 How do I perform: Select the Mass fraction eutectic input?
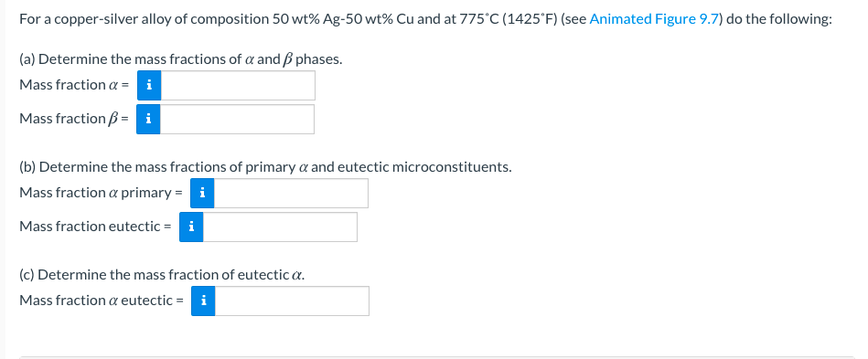pos(280,227)
